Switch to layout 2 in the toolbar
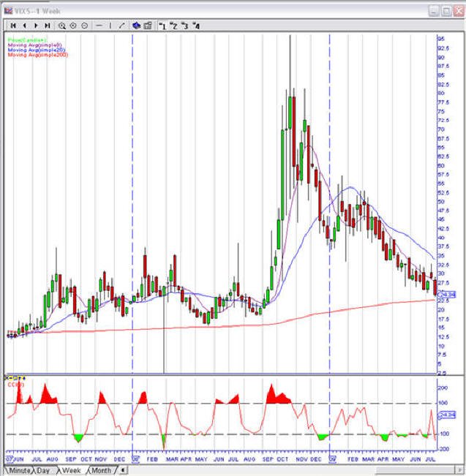 (174, 26)
